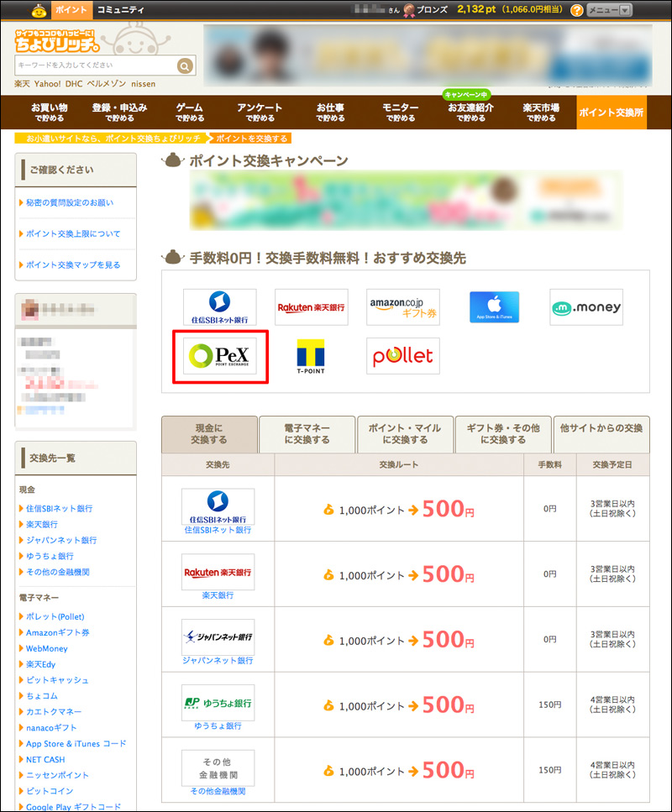Click その他金融機関 box in the table
Image resolution: width=672 pixels, height=812 pixels.
click(218, 768)
